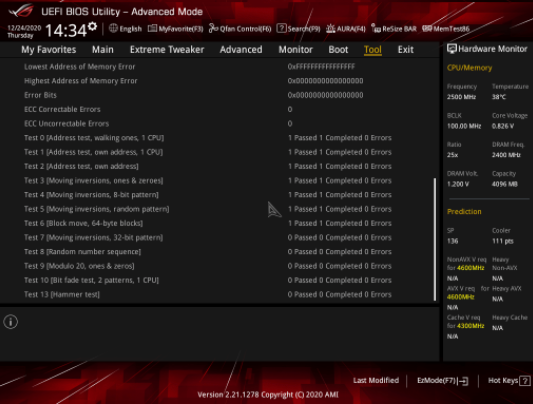This screenshot has height=404, width=533.
Task: Switch to EzMode(F7)
Action: tap(442, 381)
